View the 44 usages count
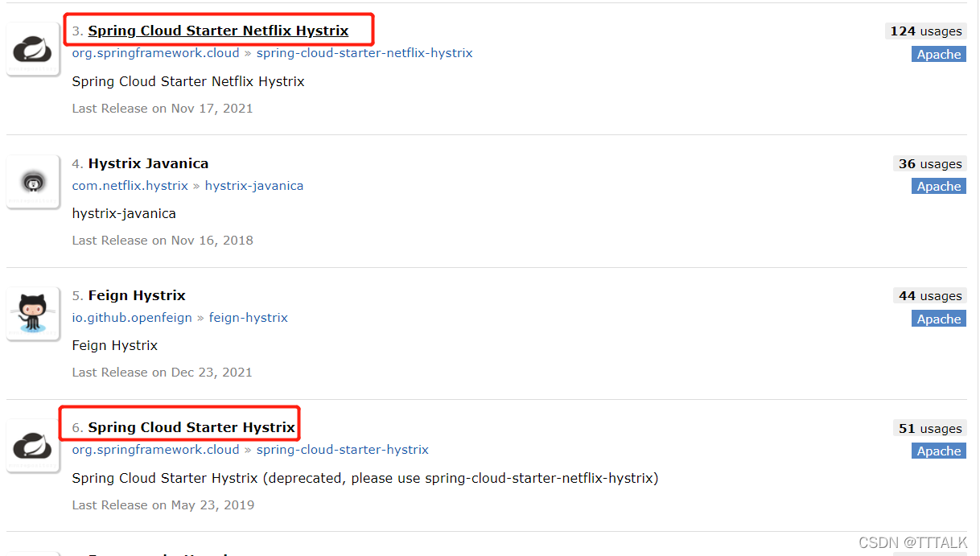 point(930,296)
